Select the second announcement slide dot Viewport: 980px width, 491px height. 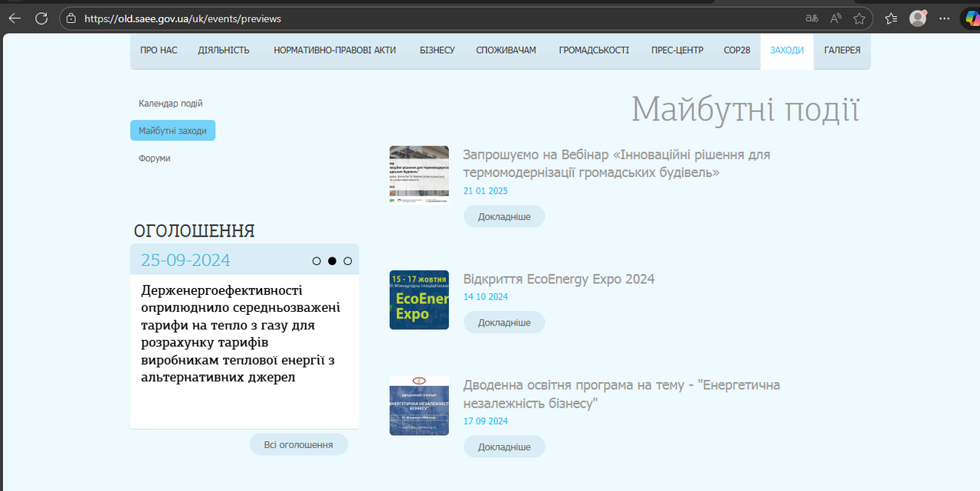click(x=332, y=261)
